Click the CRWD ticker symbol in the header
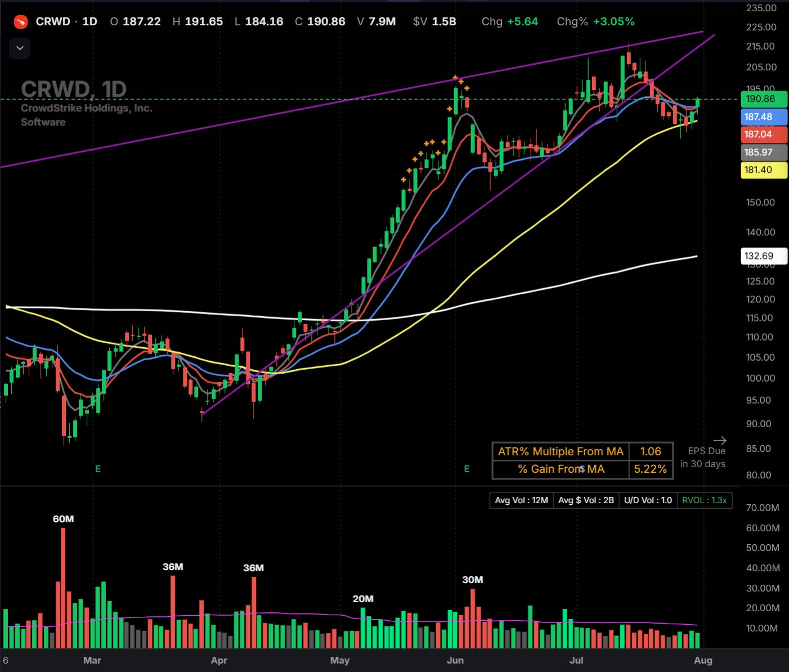Viewport: 789px width, 672px height. [x=53, y=21]
